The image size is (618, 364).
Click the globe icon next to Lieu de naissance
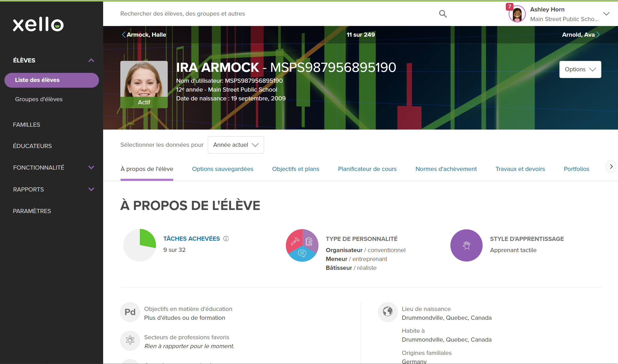[388, 312]
